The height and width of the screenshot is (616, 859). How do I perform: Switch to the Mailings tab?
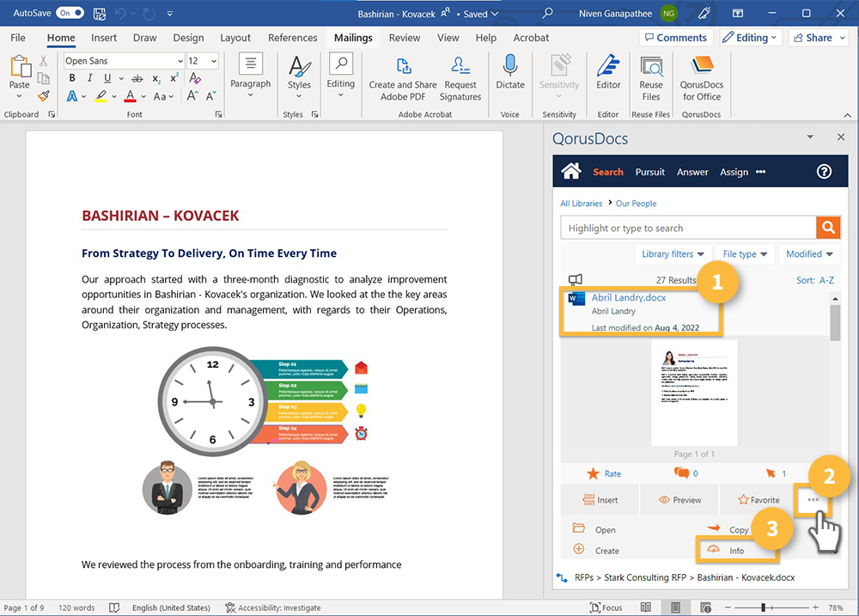pos(353,38)
